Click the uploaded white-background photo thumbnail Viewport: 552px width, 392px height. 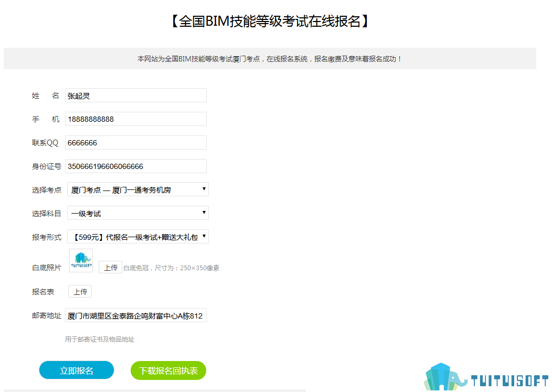(81, 261)
